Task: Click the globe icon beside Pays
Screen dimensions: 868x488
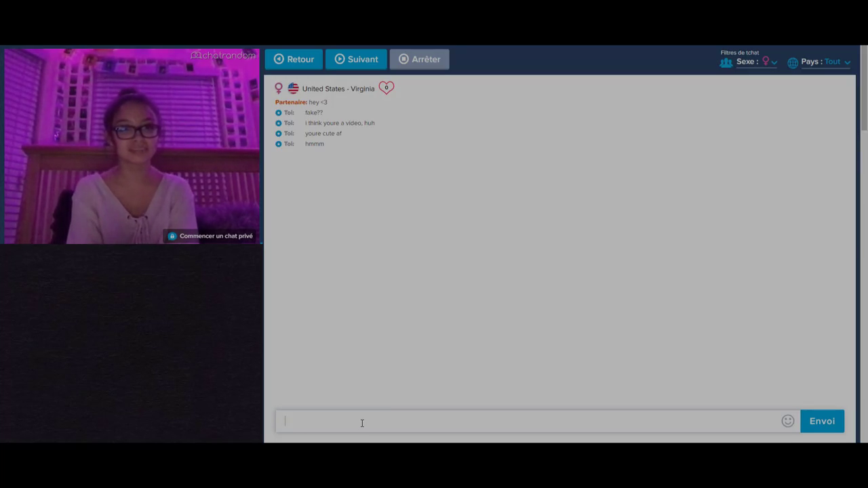Action: pos(792,62)
